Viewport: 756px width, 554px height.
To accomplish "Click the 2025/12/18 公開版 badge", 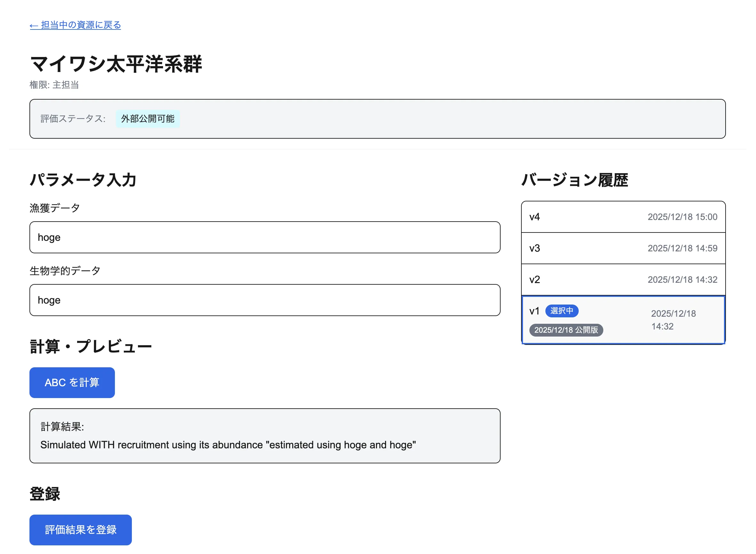I will (566, 330).
